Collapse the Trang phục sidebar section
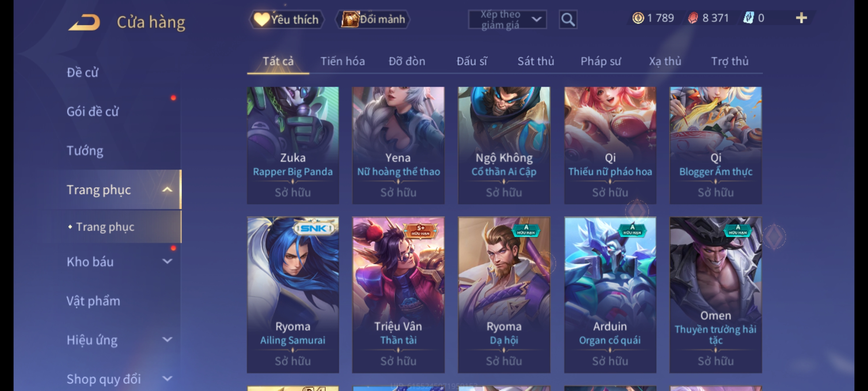The image size is (868, 391). (x=167, y=190)
